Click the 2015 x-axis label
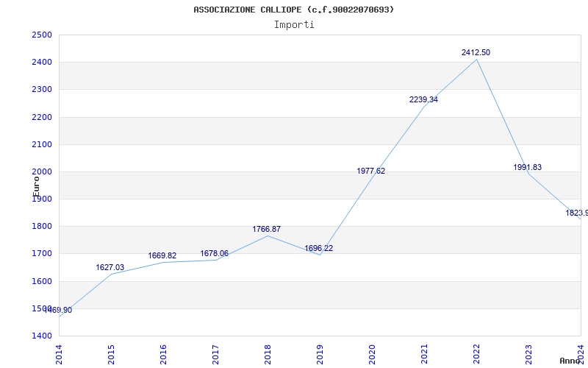The width and height of the screenshot is (588, 368). coord(111,355)
